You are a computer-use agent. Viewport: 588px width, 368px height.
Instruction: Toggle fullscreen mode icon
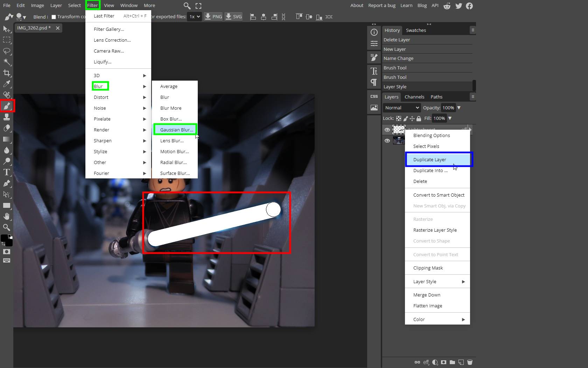(x=198, y=6)
